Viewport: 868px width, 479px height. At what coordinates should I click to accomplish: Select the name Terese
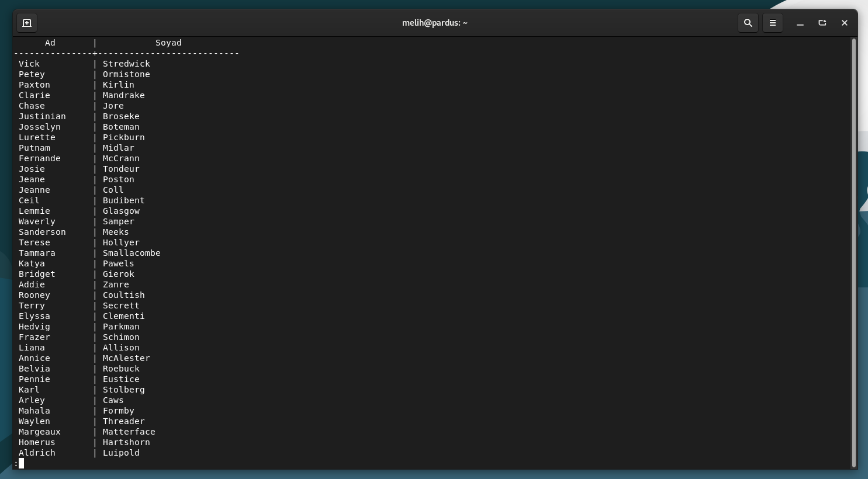pos(34,242)
